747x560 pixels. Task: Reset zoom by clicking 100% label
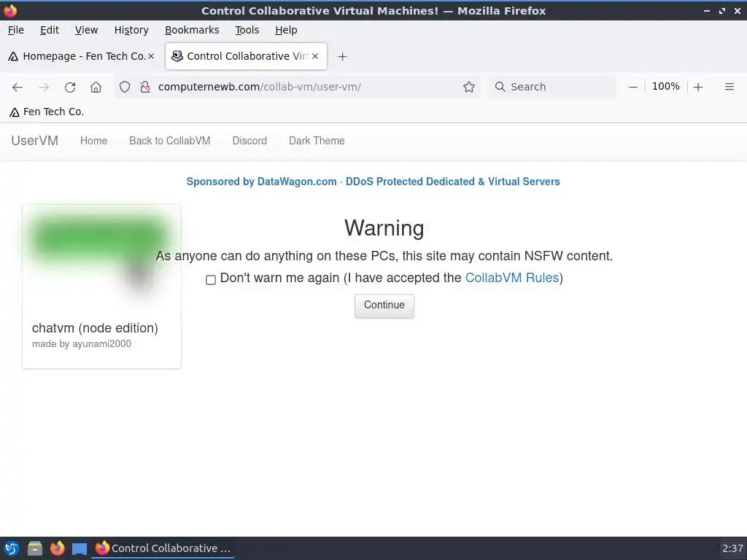click(665, 87)
